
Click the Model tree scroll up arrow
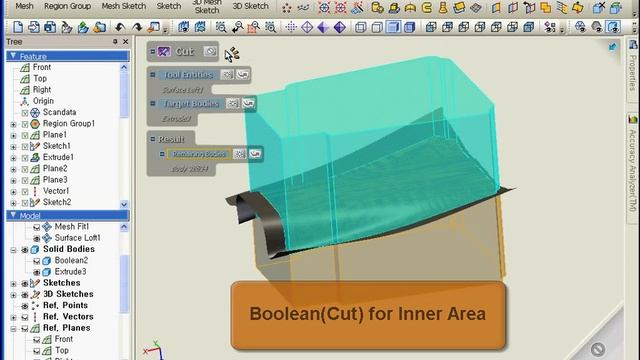pyautogui.click(x=124, y=227)
